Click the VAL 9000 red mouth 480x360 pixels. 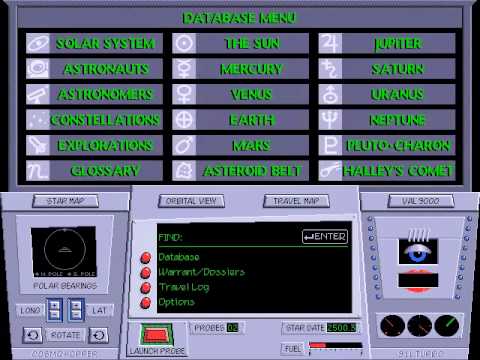point(418,281)
